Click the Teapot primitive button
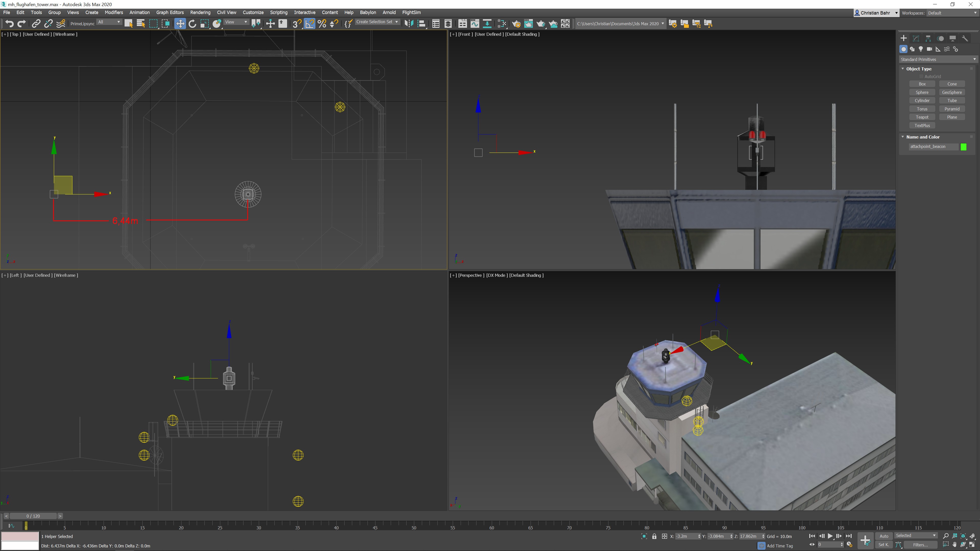This screenshot has width=980, height=551. (922, 117)
